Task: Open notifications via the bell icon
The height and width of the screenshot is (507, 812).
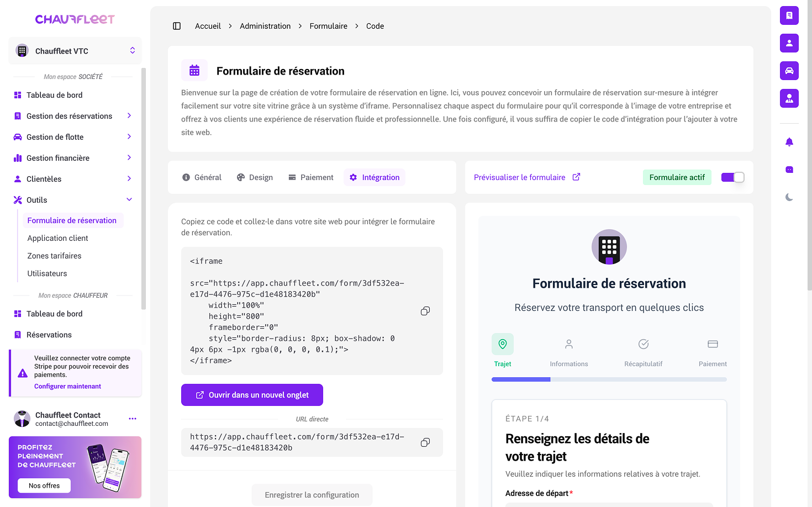Action: coord(789,141)
